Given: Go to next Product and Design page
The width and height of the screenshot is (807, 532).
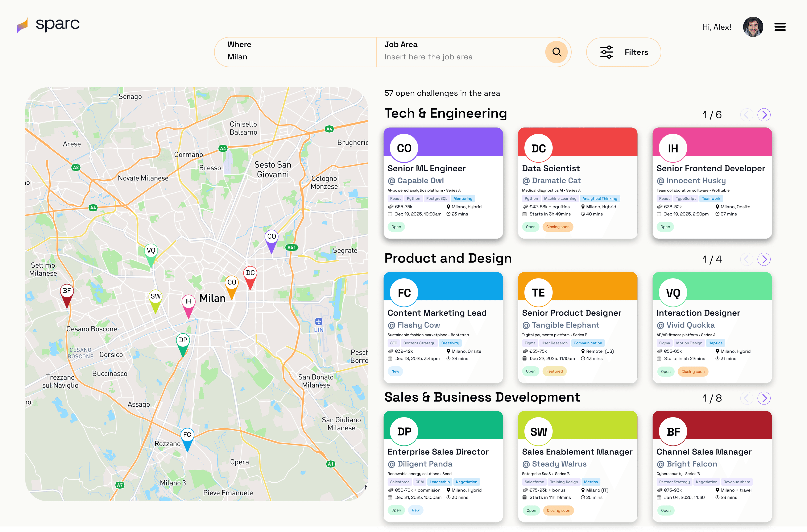Looking at the screenshot, I should [764, 259].
